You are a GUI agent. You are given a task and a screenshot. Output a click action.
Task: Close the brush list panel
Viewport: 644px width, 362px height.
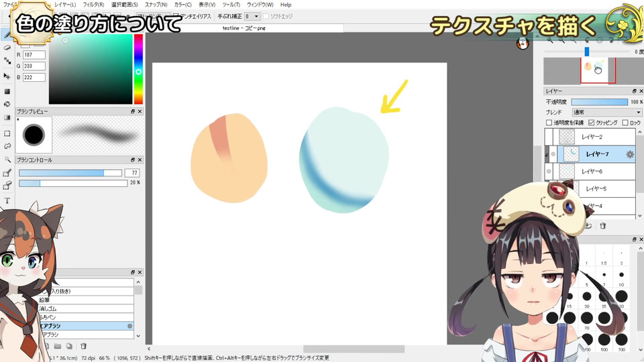pos(140,273)
